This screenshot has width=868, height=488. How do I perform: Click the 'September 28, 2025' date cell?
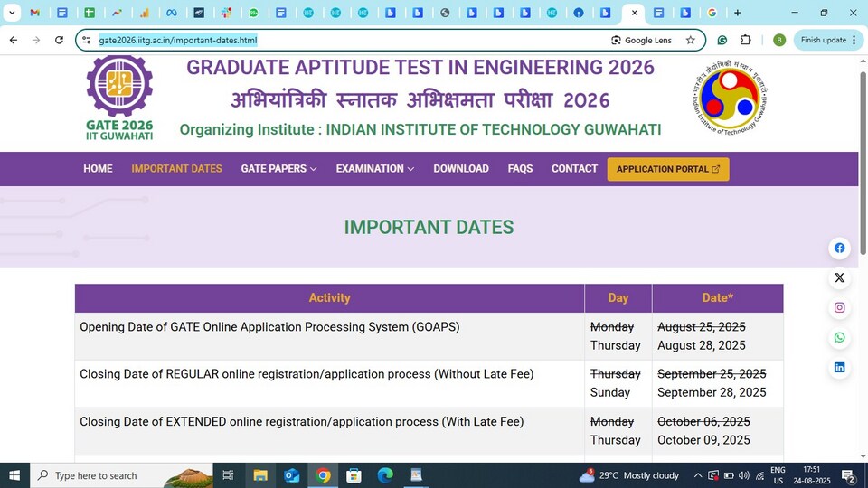712,392
